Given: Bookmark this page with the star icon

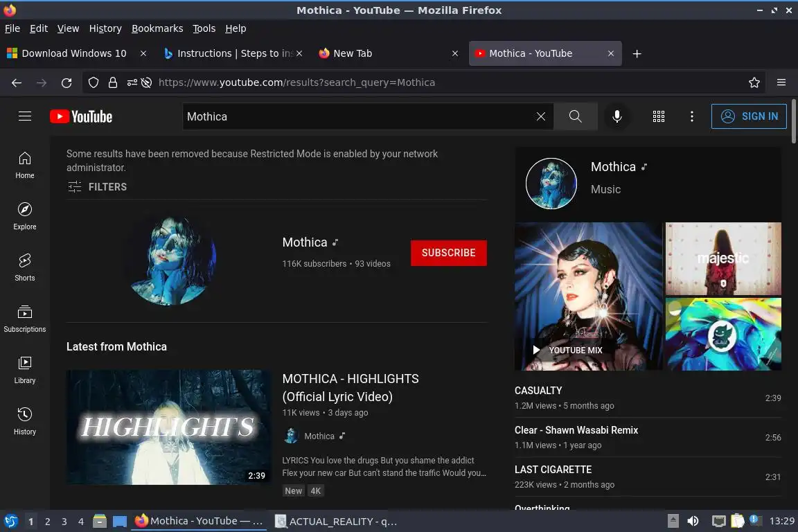Looking at the screenshot, I should tap(754, 82).
